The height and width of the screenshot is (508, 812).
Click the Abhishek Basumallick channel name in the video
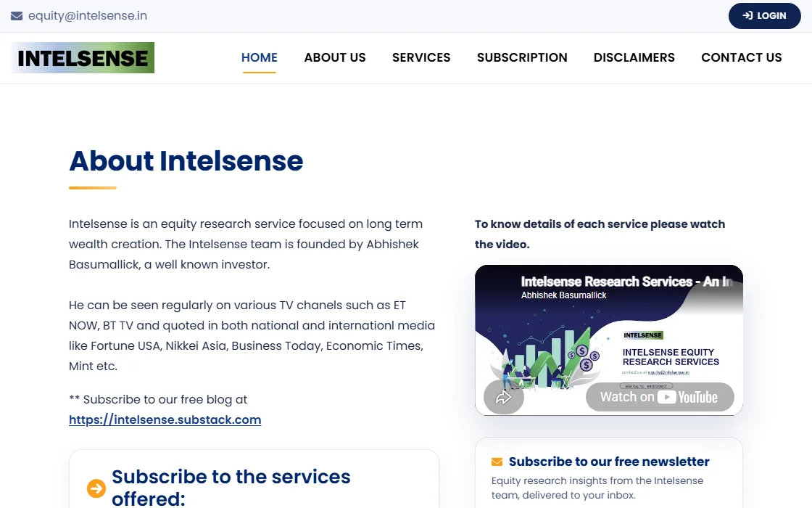pyautogui.click(x=563, y=295)
